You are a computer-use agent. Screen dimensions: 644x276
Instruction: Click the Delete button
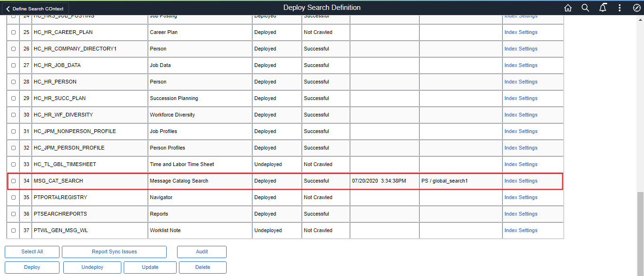[203, 268]
